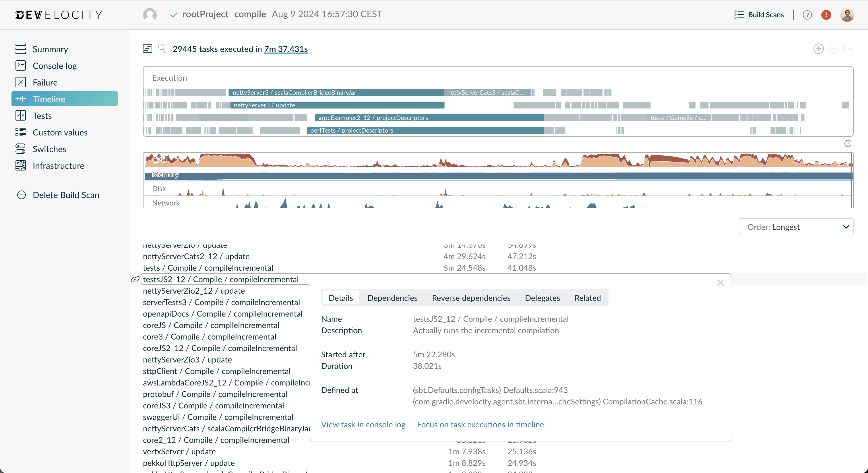This screenshot has width=868, height=473.
Task: Open the Order Longest dropdown
Action: (796, 227)
